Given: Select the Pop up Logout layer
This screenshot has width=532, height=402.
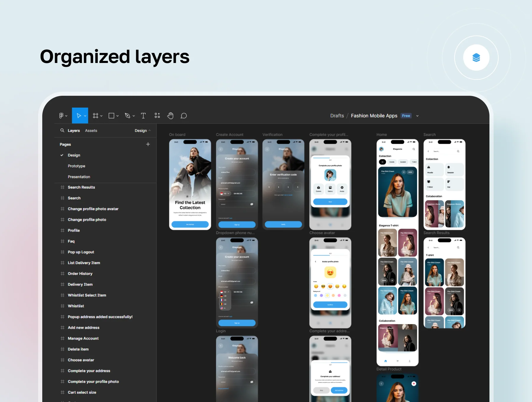Looking at the screenshot, I should click(81, 252).
